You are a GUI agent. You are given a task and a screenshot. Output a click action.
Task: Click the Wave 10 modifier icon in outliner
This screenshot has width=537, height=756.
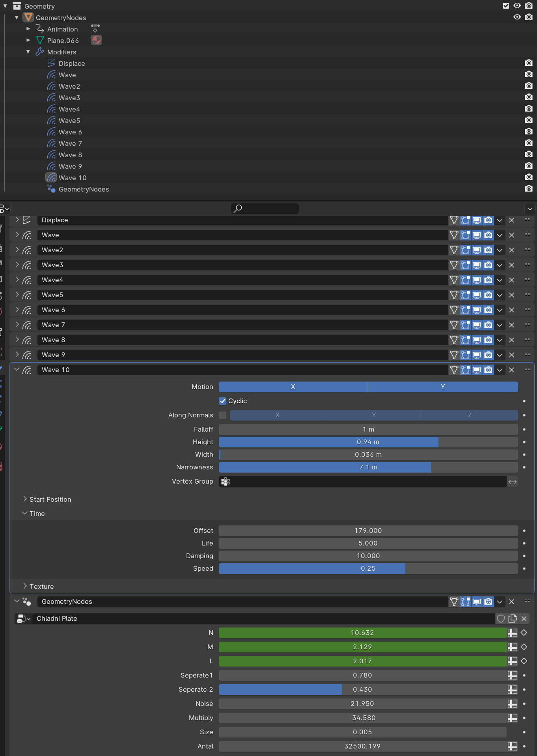point(51,178)
